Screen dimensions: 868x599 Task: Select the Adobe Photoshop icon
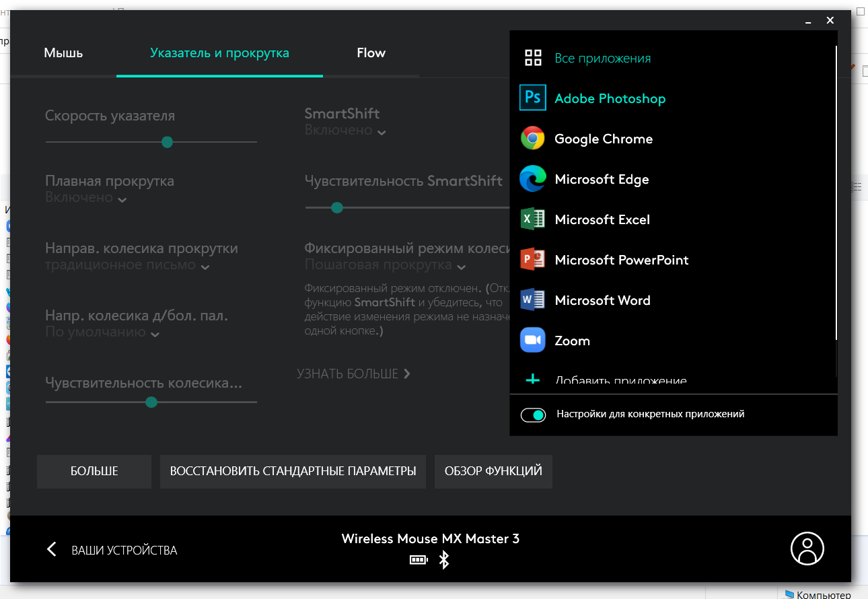coord(533,98)
